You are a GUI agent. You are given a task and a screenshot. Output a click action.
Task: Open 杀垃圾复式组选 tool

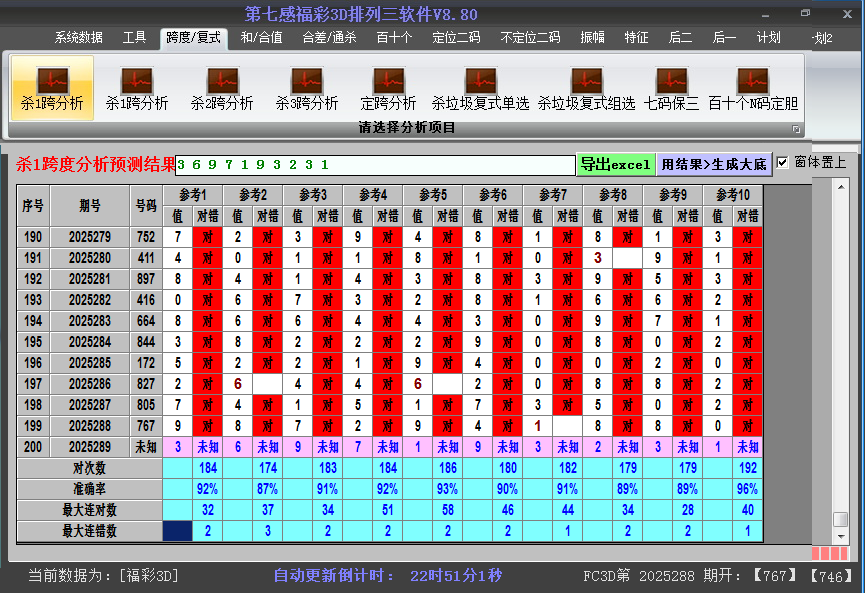coord(585,88)
